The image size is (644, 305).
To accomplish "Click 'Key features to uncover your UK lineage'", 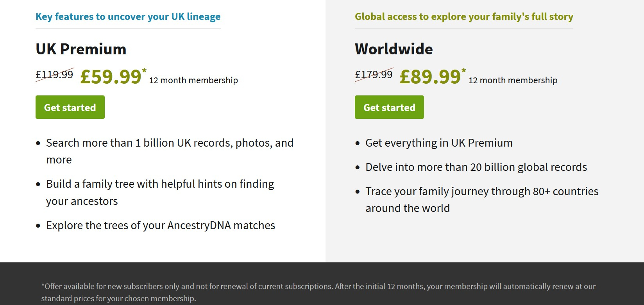I will coord(128,16).
